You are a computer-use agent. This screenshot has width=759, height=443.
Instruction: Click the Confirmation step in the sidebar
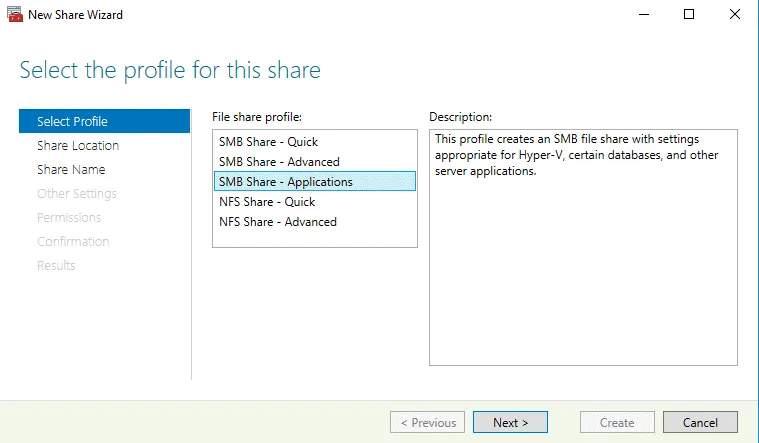click(x=73, y=242)
